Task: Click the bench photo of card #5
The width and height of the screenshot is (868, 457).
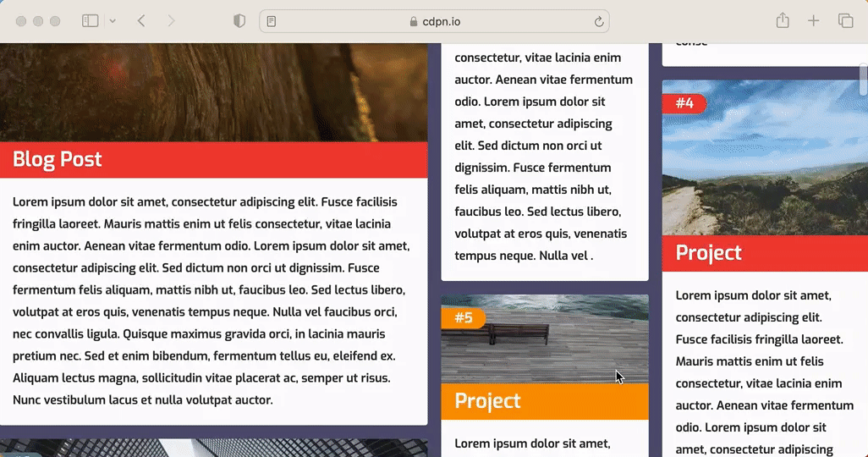Action: (545, 339)
